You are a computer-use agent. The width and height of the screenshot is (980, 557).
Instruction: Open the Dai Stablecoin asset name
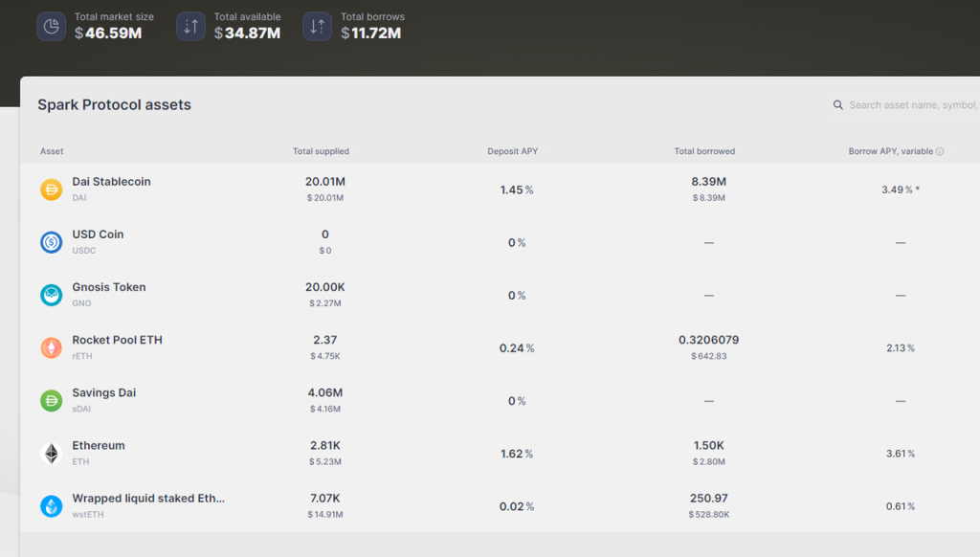point(111,181)
